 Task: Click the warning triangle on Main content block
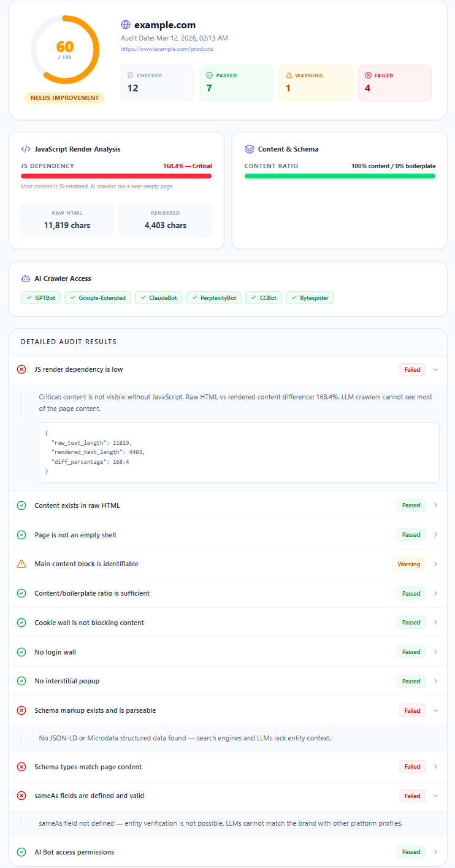(21, 564)
